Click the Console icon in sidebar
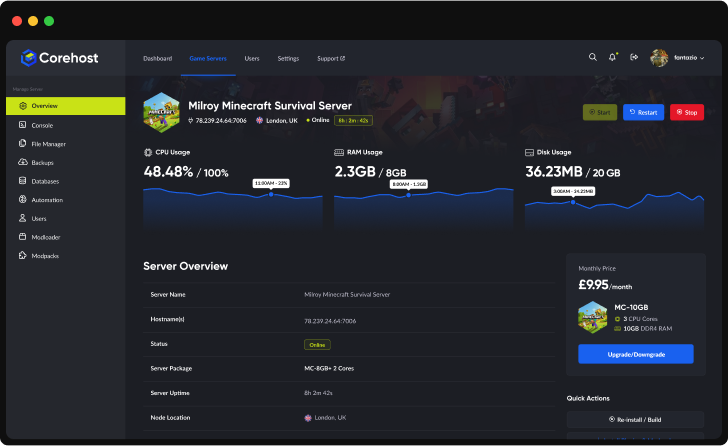Viewport: 728px width, 446px height. pyautogui.click(x=22, y=125)
